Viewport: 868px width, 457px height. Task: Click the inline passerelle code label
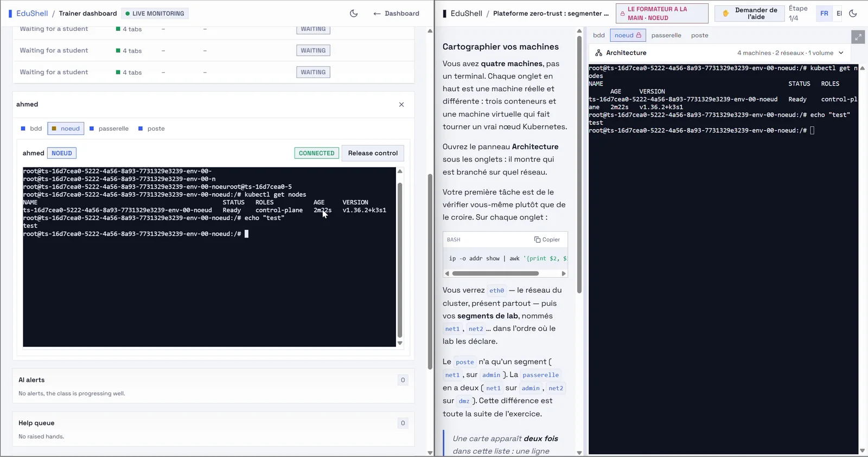(540, 375)
